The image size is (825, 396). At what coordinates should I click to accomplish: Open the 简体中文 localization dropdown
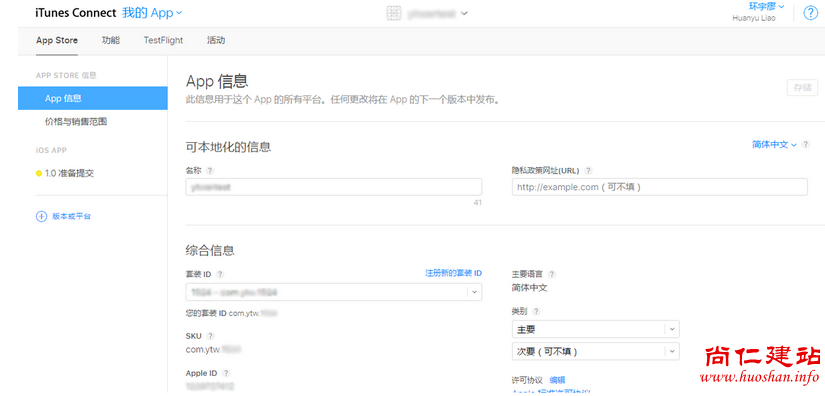point(774,145)
